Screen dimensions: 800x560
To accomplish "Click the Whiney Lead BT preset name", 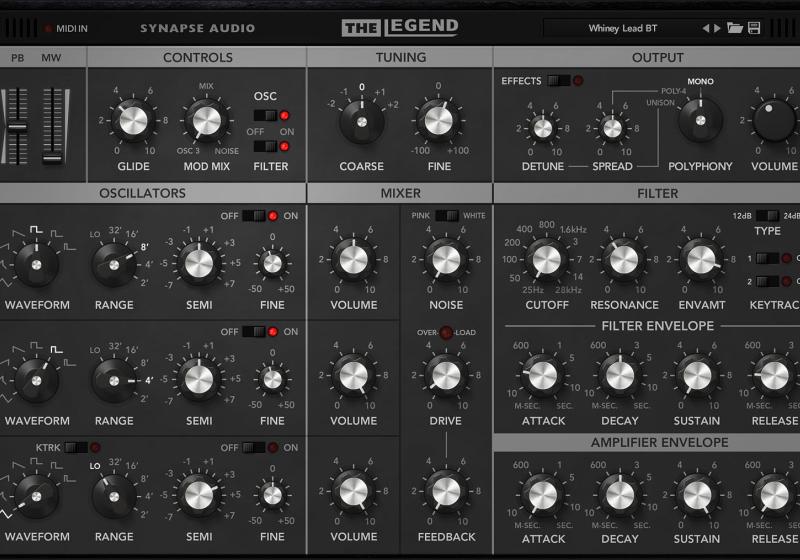I will 622,28.
